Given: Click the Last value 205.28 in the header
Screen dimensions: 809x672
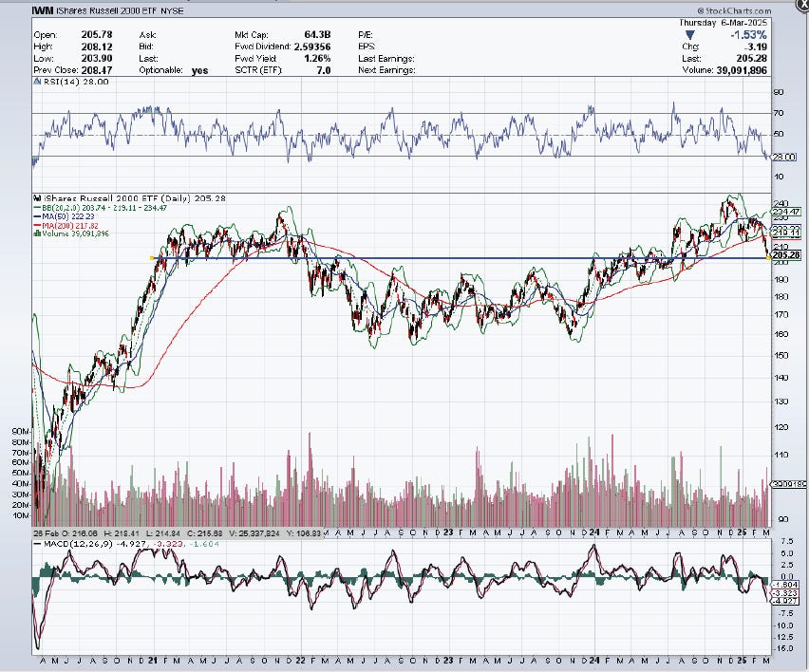Looking at the screenshot, I should tap(752, 58).
